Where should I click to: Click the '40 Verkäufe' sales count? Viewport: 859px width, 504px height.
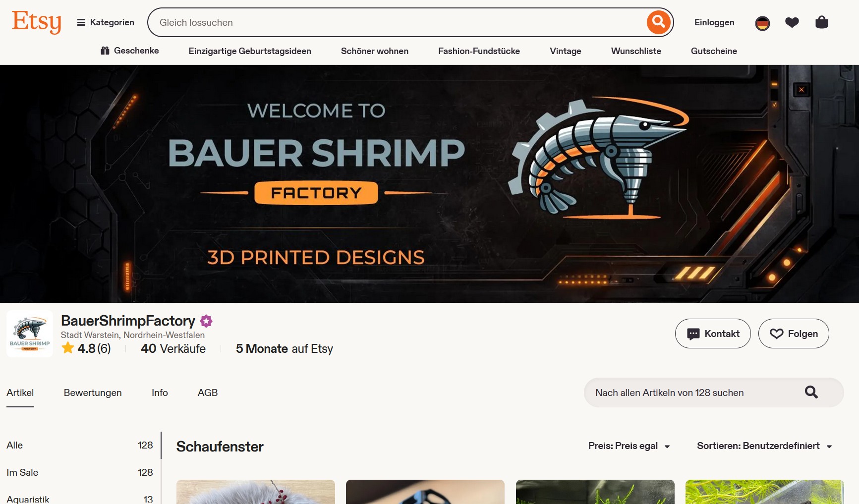173,348
